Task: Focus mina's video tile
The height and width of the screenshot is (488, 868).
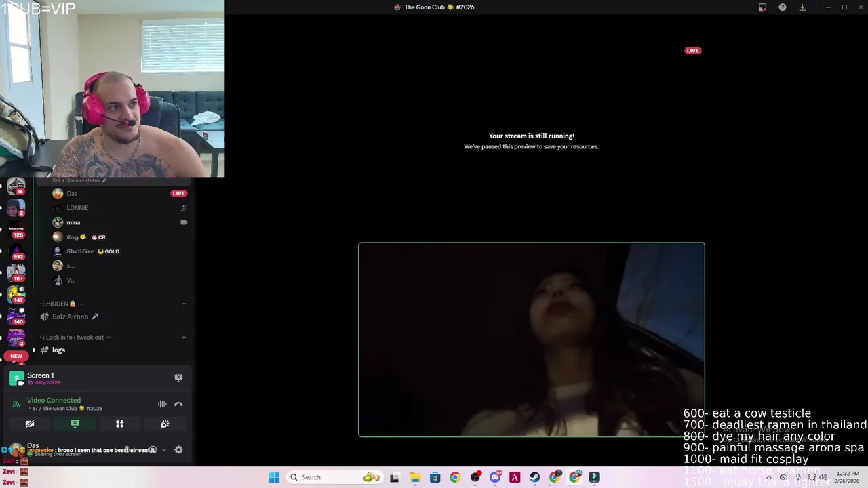Action: pos(532,340)
